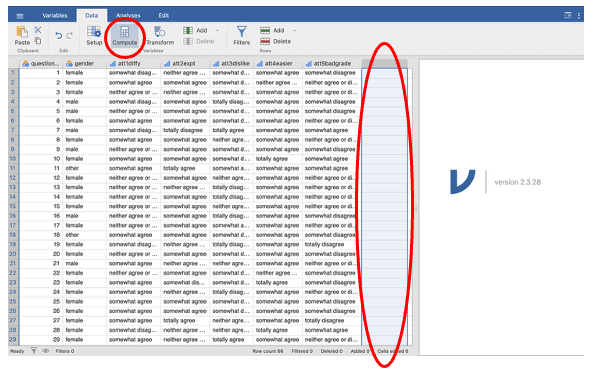Click the Deleted 0 status entry
This screenshot has width=593, height=373.
coord(331,351)
